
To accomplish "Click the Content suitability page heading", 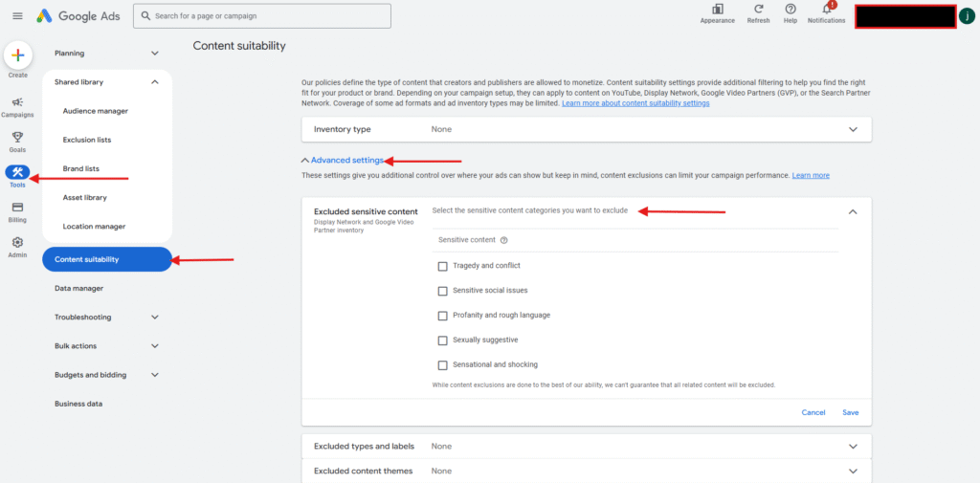I will [239, 46].
